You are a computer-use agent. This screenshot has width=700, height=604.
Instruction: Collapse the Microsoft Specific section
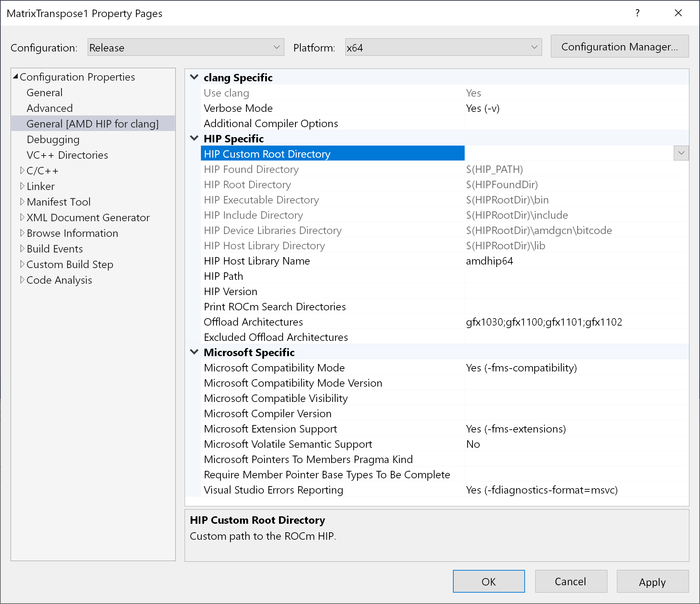coord(194,352)
